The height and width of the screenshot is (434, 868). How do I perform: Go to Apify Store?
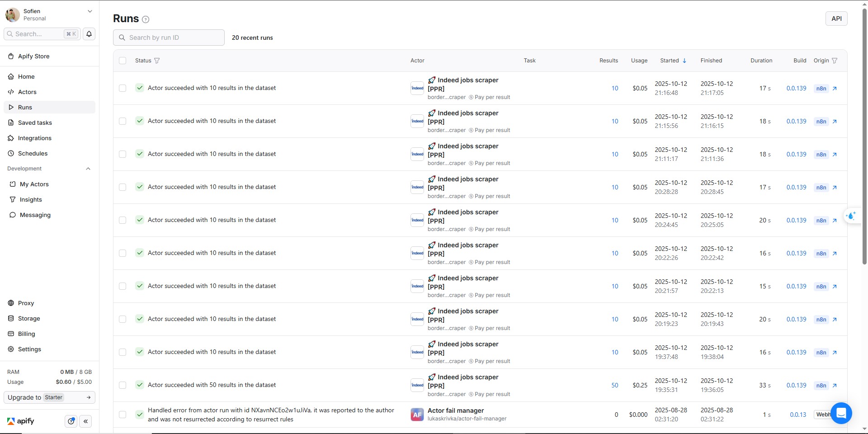click(49, 56)
